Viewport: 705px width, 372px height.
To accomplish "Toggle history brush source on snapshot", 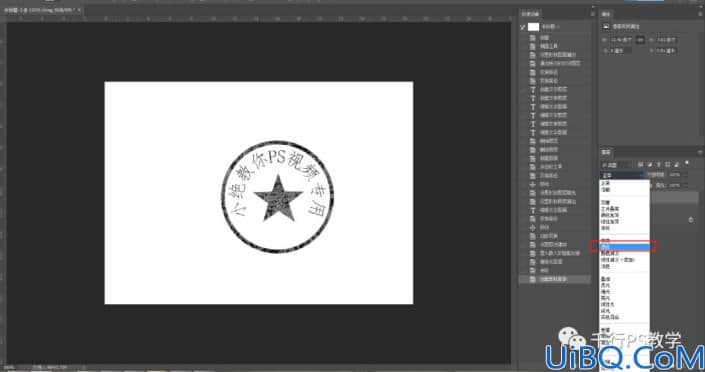I will click(523, 27).
